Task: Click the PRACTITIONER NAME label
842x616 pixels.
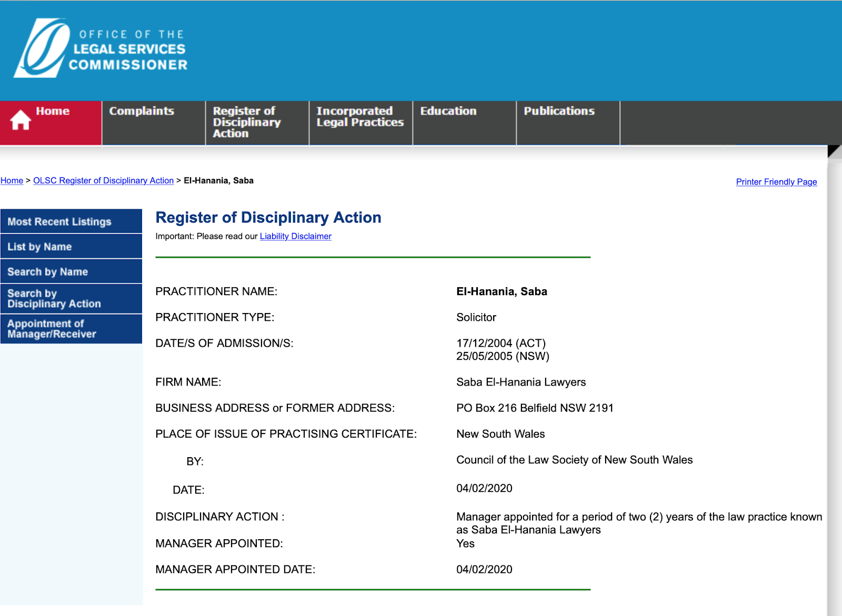Action: click(216, 291)
